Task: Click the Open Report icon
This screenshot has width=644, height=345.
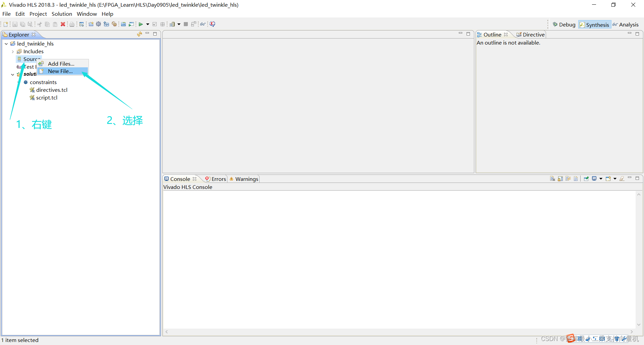Action: tap(172, 24)
